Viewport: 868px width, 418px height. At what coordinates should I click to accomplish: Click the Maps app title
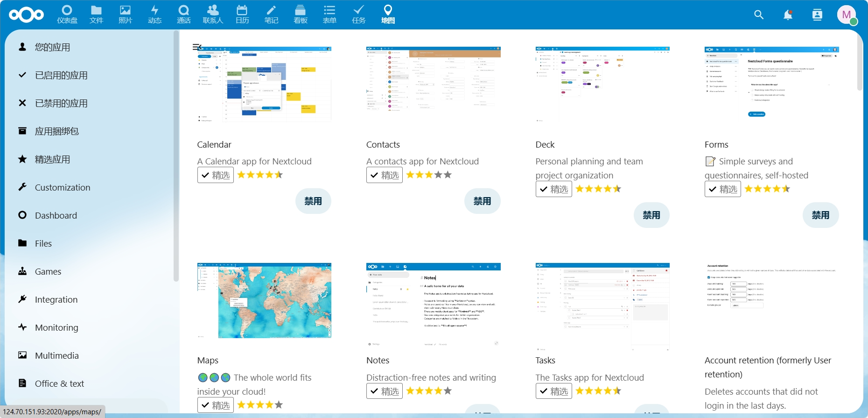point(208,361)
